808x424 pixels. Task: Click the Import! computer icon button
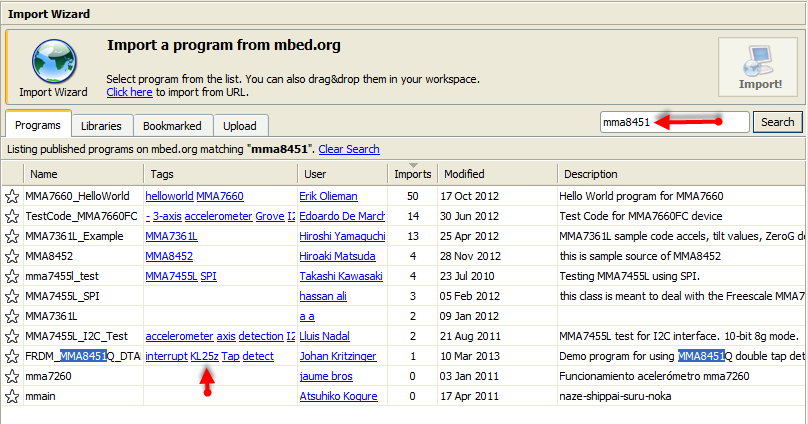click(x=761, y=66)
